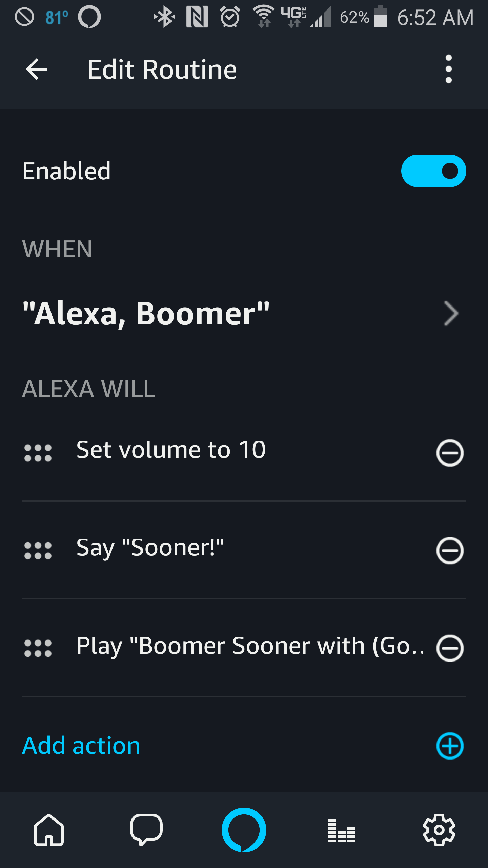This screenshot has height=868, width=488.
Task: Click the blue plus add action icon
Action: [x=450, y=746]
